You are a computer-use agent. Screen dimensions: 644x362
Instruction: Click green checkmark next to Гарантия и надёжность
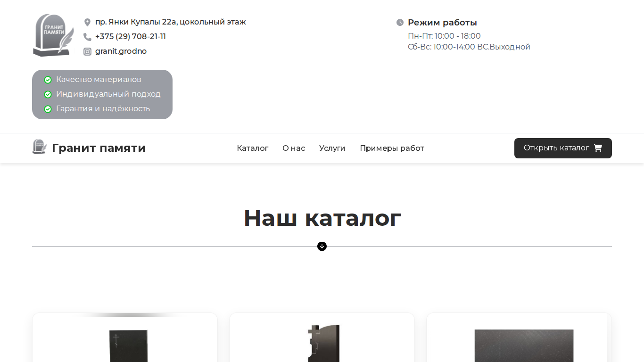coord(48,109)
